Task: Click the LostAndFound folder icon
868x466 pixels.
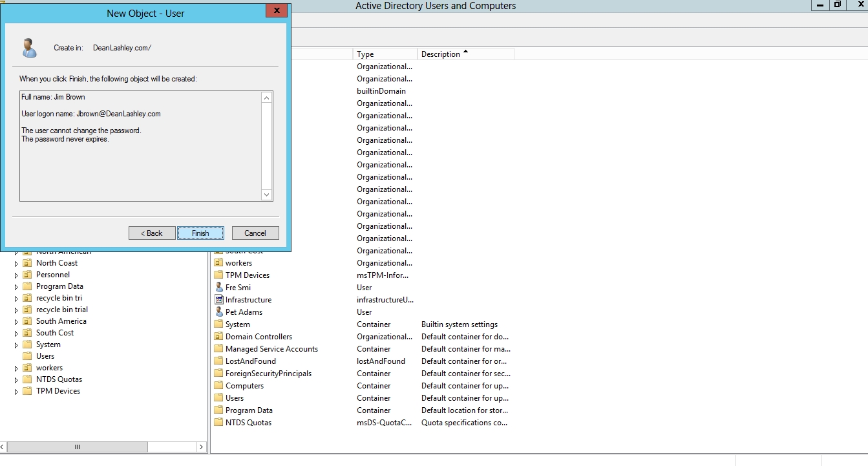Action: coord(218,361)
